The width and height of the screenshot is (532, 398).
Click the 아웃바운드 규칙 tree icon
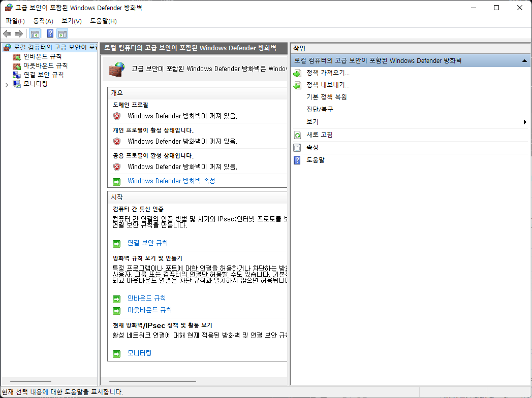17,66
